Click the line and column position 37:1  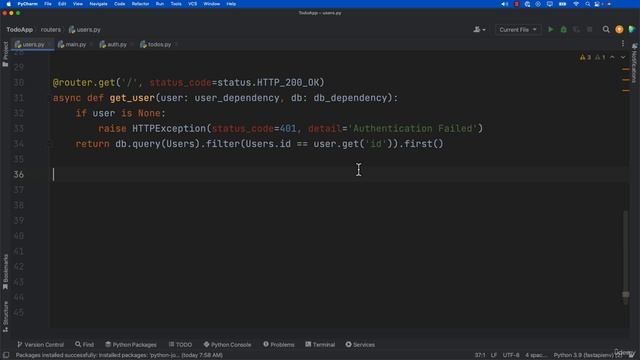pyautogui.click(x=480, y=355)
